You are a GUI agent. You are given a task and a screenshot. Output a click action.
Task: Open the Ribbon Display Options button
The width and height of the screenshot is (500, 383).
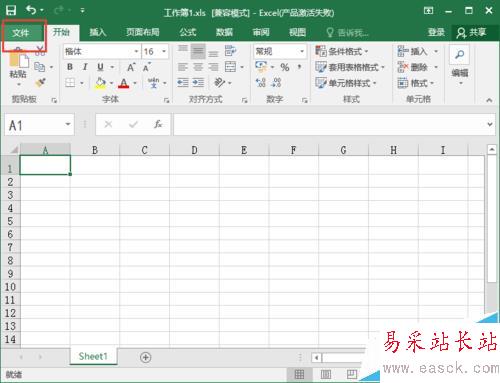pyautogui.click(x=429, y=11)
